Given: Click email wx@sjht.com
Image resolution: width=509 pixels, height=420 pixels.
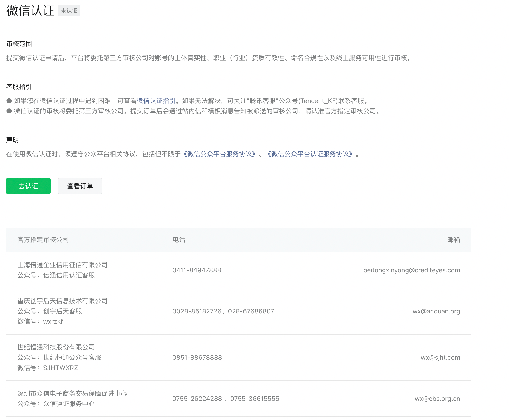Looking at the screenshot, I should tap(440, 357).
